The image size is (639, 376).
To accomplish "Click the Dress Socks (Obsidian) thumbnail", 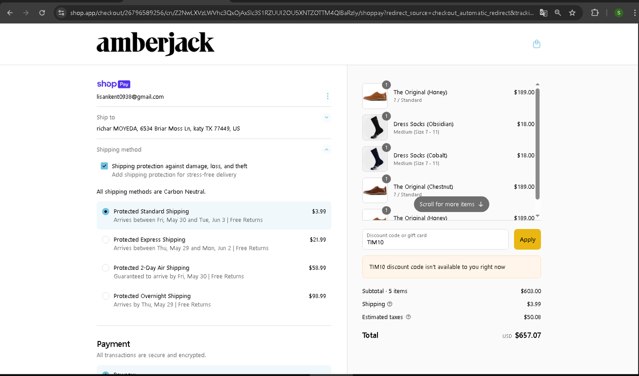I will (x=375, y=128).
